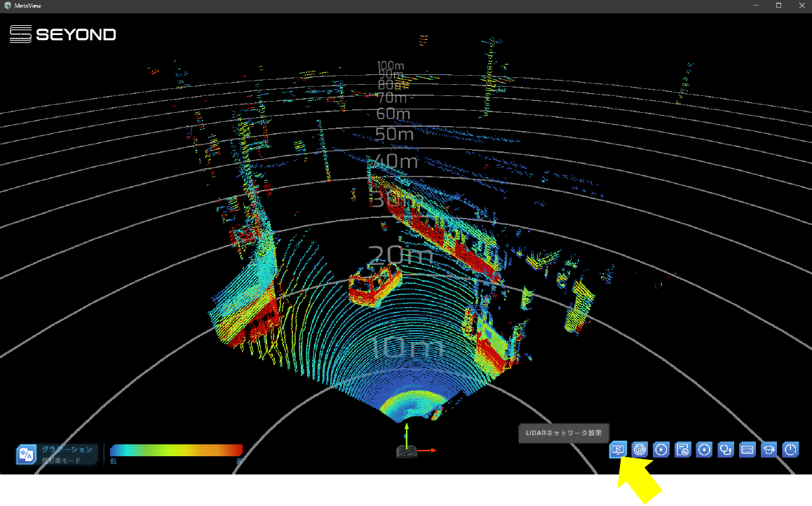Select the vehicle point cloud in scene

click(x=375, y=285)
